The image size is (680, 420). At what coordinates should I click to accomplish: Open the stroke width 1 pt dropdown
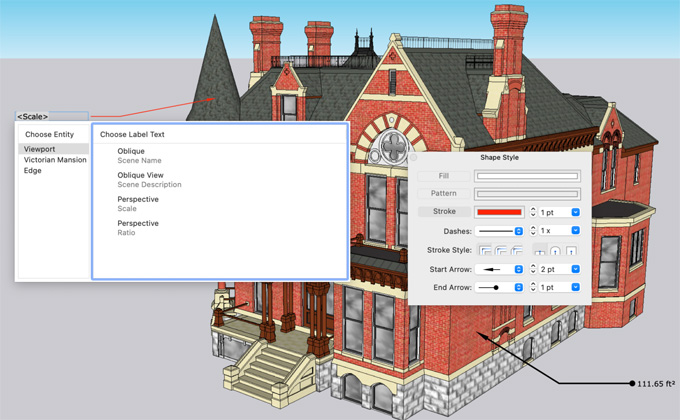click(575, 212)
